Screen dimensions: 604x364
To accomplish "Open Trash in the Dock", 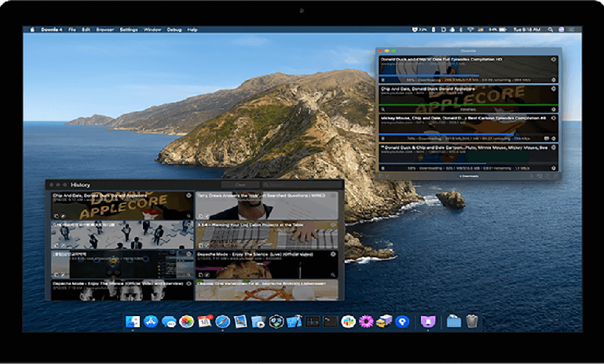I will pyautogui.click(x=472, y=322).
